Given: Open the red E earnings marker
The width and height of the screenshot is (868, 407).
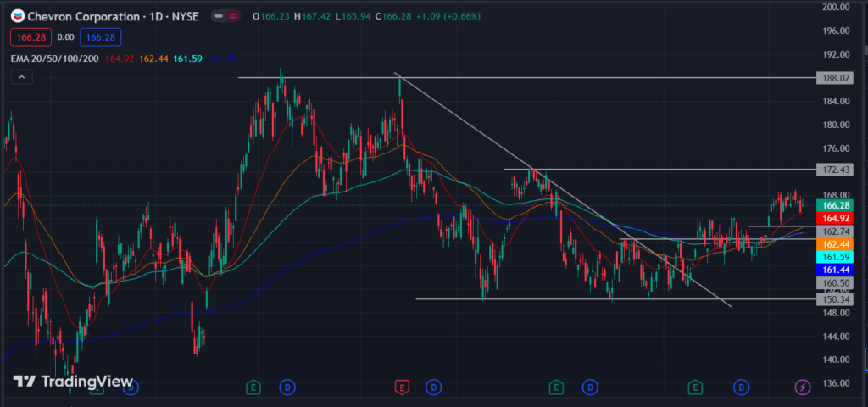Looking at the screenshot, I should [x=402, y=387].
